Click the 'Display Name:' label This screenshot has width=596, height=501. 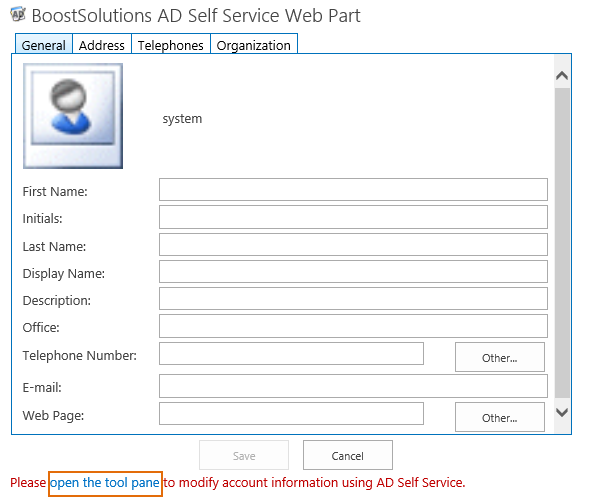pos(64,274)
